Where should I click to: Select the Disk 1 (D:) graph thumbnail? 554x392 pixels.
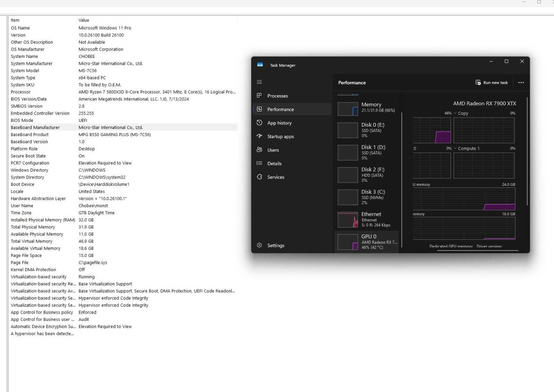coord(348,153)
